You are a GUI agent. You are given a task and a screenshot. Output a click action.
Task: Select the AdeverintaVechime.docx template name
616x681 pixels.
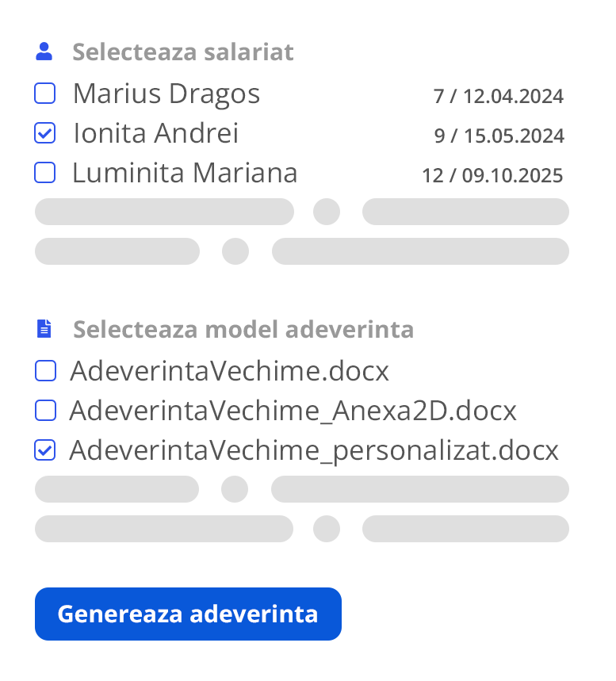(x=230, y=371)
